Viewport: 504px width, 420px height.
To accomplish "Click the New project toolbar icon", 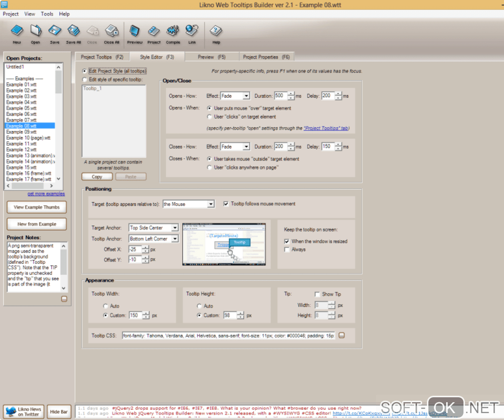I will pyautogui.click(x=17, y=34).
